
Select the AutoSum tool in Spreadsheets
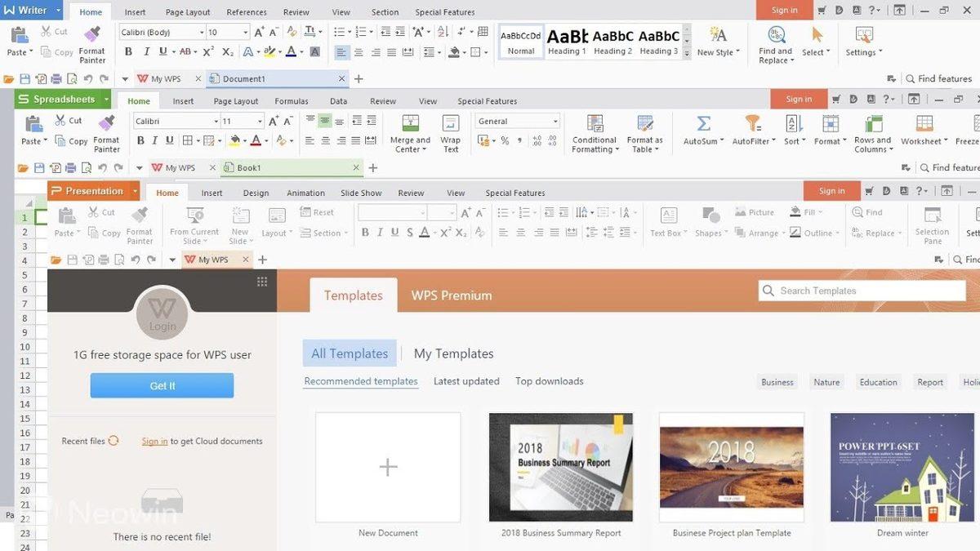[702, 132]
